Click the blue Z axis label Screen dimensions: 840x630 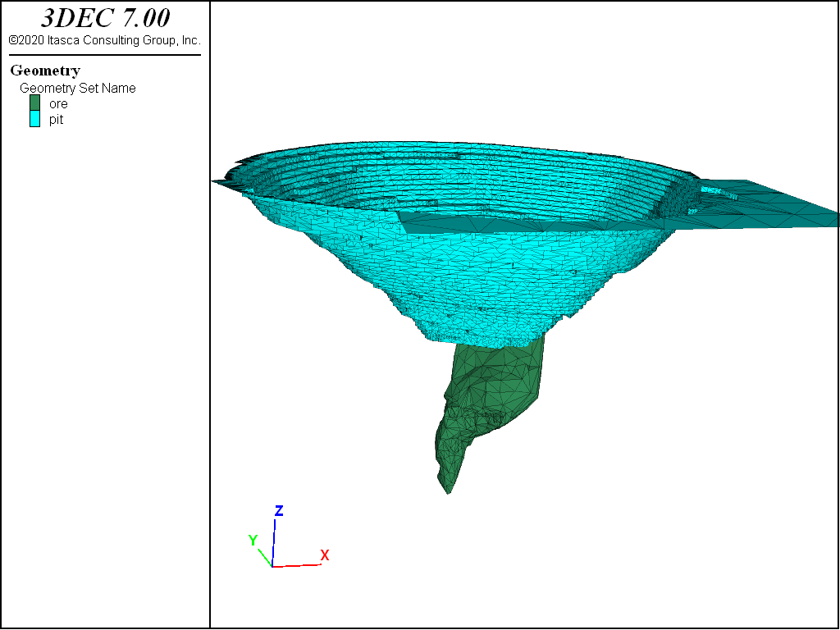tap(279, 511)
